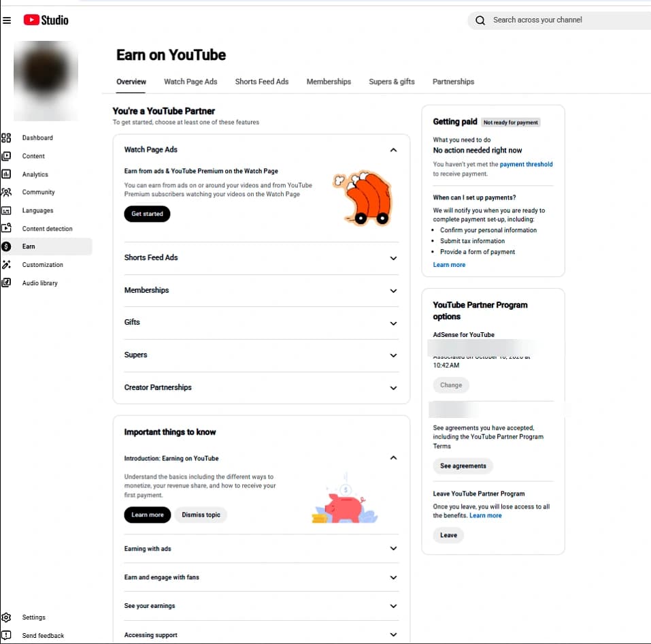Open Settings from the sidebar
651x644 pixels.
(x=33, y=617)
